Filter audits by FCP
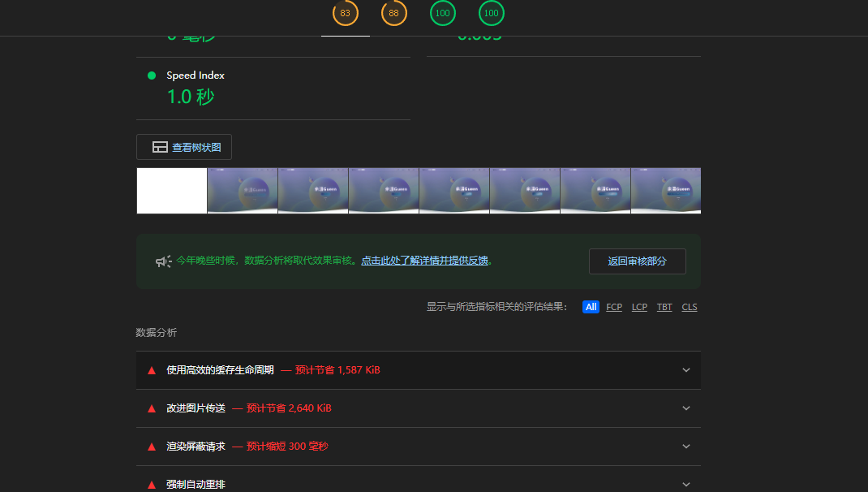The width and height of the screenshot is (868, 492). point(614,307)
